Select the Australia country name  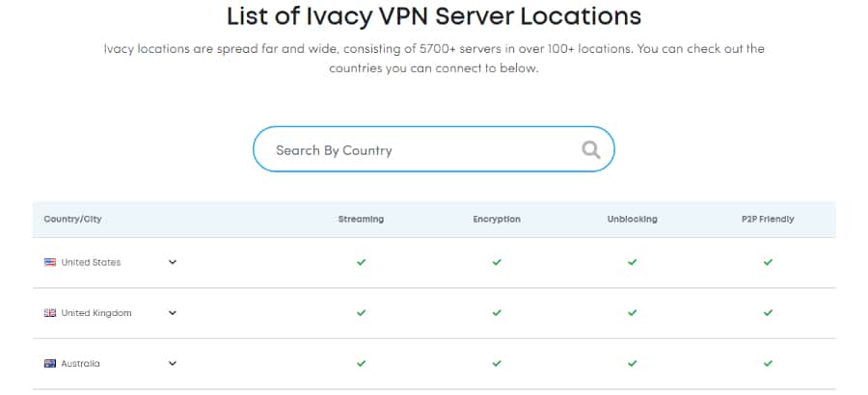click(80, 364)
